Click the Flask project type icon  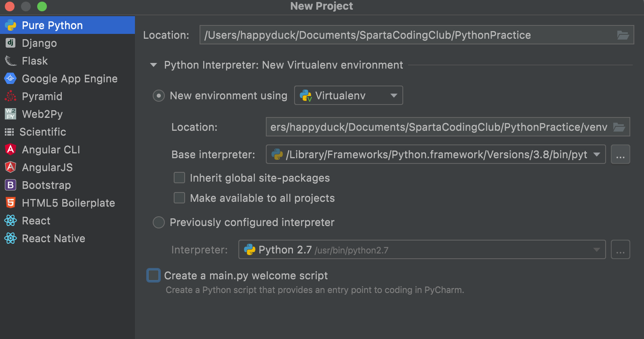[x=10, y=61]
